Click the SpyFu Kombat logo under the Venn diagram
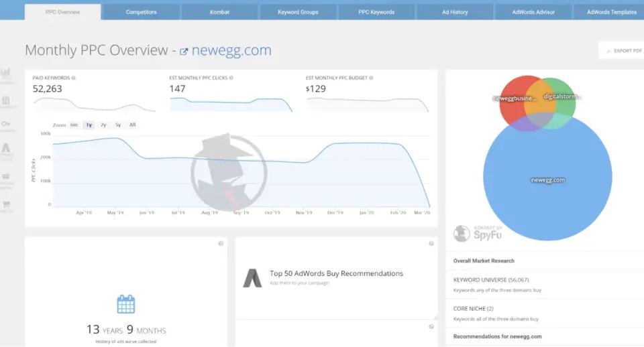644x347 pixels. (x=478, y=233)
